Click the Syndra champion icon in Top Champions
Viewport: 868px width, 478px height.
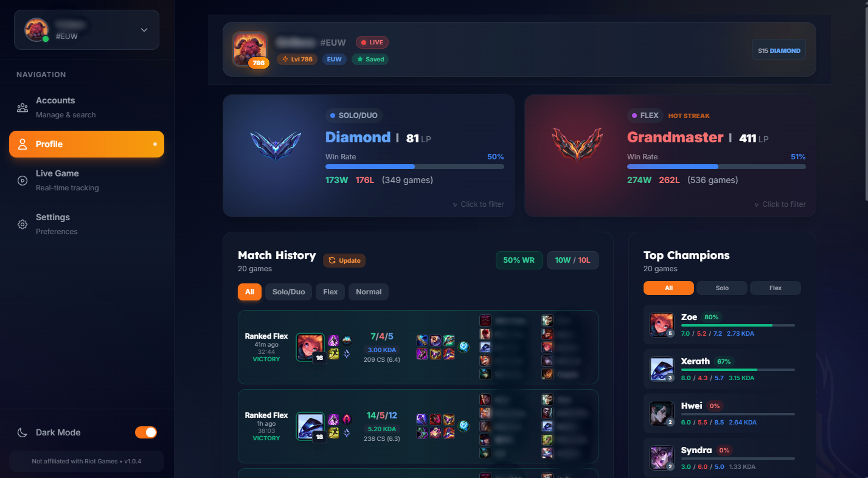pyautogui.click(x=662, y=458)
